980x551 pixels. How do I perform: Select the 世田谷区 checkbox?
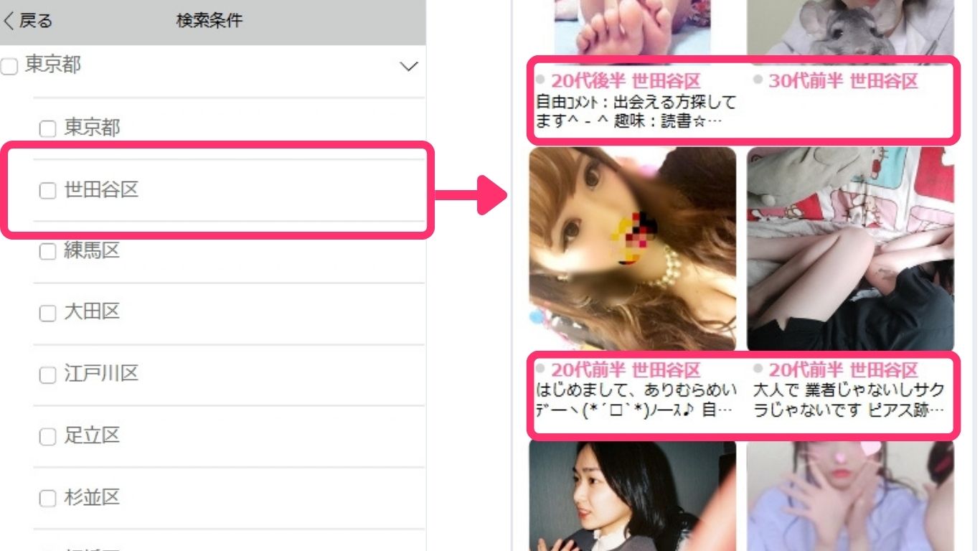(47, 191)
